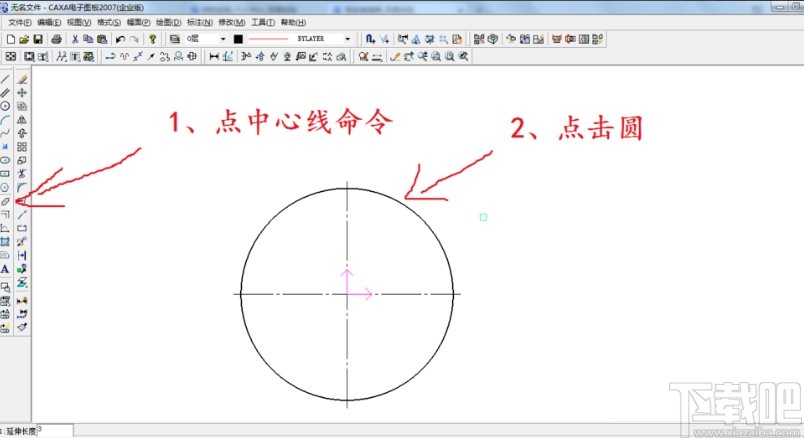Viewport: 804px width, 438px height.
Task: Save the drawing with the floppy disk icon
Action: click(x=38, y=39)
